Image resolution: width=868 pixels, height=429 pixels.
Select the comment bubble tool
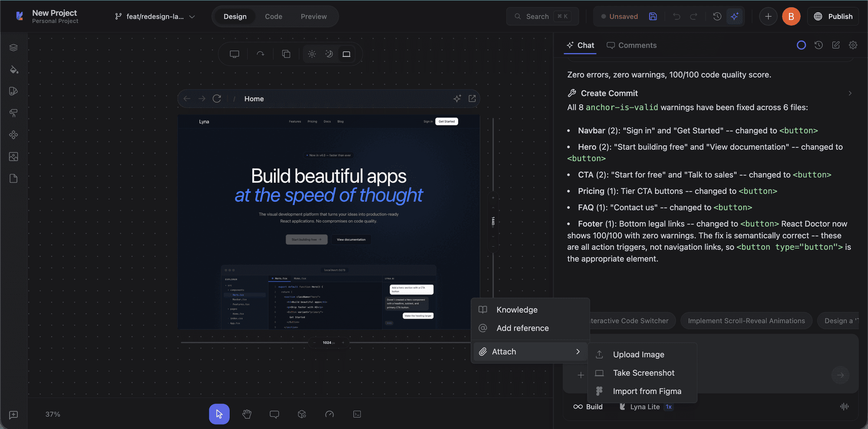[x=274, y=414]
